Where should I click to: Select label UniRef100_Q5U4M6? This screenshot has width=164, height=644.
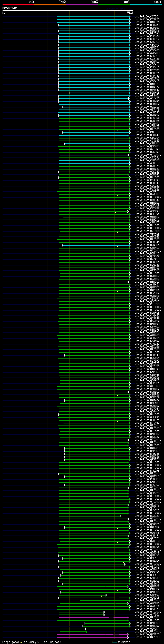point(147,533)
